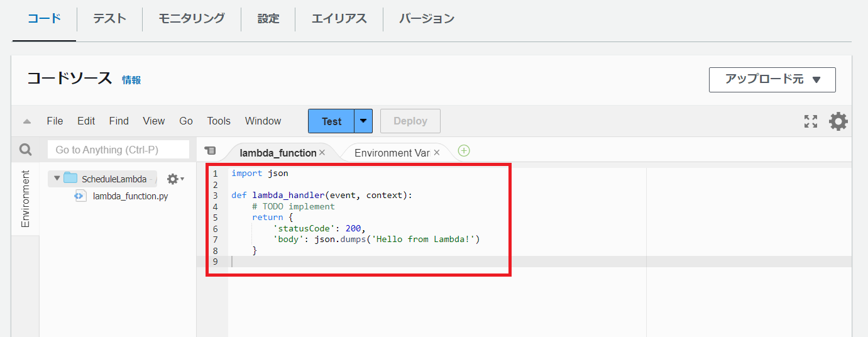Click the green plus new tab icon

click(x=464, y=151)
